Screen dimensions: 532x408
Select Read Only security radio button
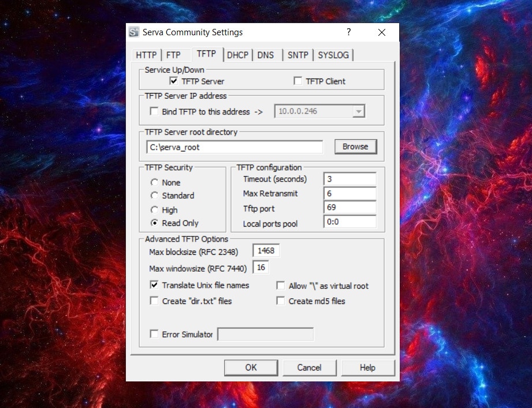coord(154,223)
